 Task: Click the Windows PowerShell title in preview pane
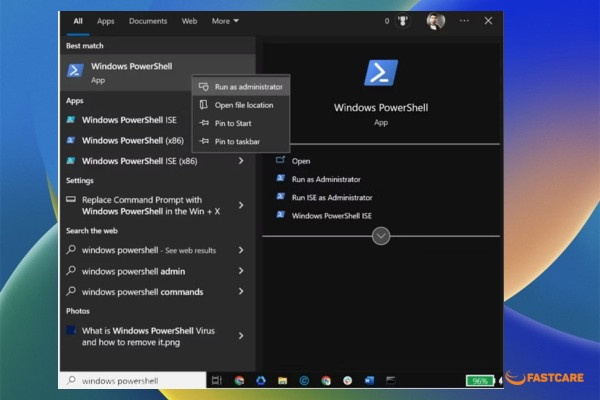pyautogui.click(x=381, y=108)
